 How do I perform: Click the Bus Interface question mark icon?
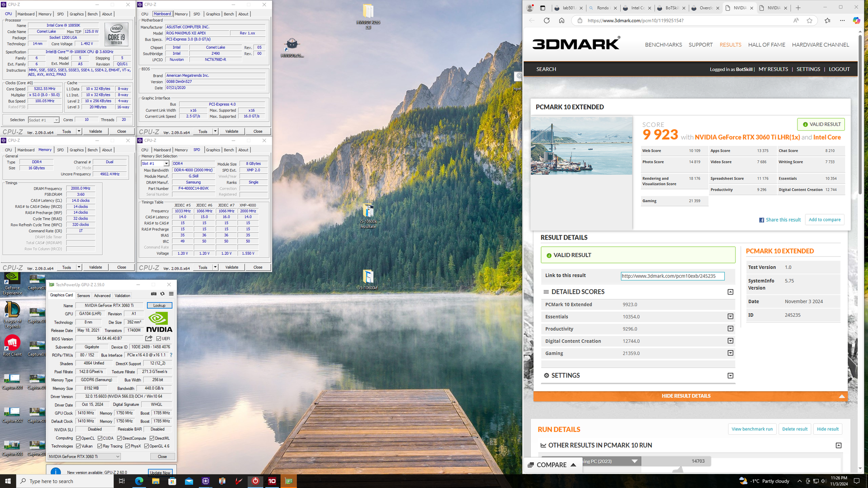click(x=171, y=355)
